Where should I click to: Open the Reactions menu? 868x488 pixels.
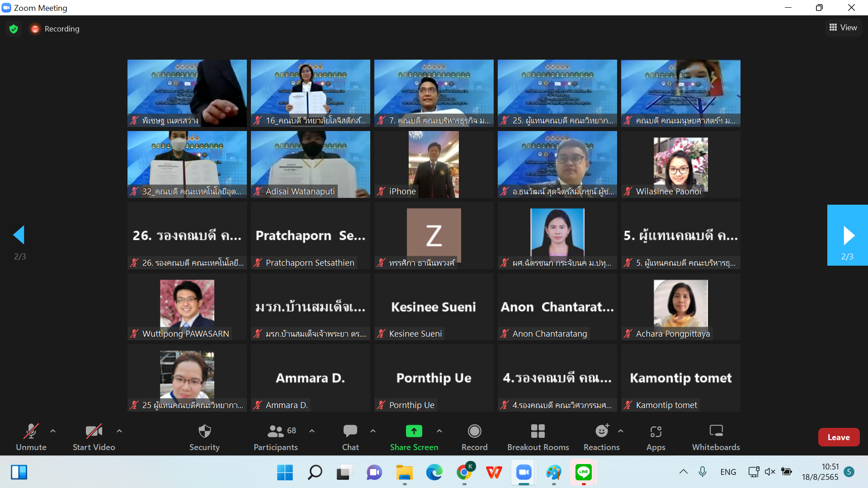601,436
